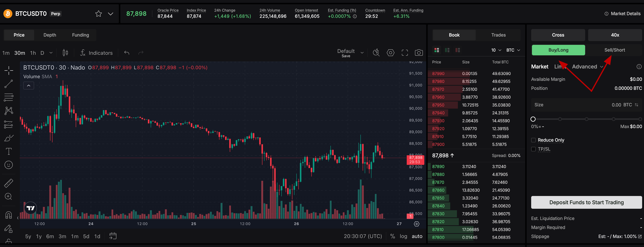Image resolution: width=644 pixels, height=247 pixels.
Task: Open the BTC unit dropdown in order book
Action: pyautogui.click(x=513, y=50)
